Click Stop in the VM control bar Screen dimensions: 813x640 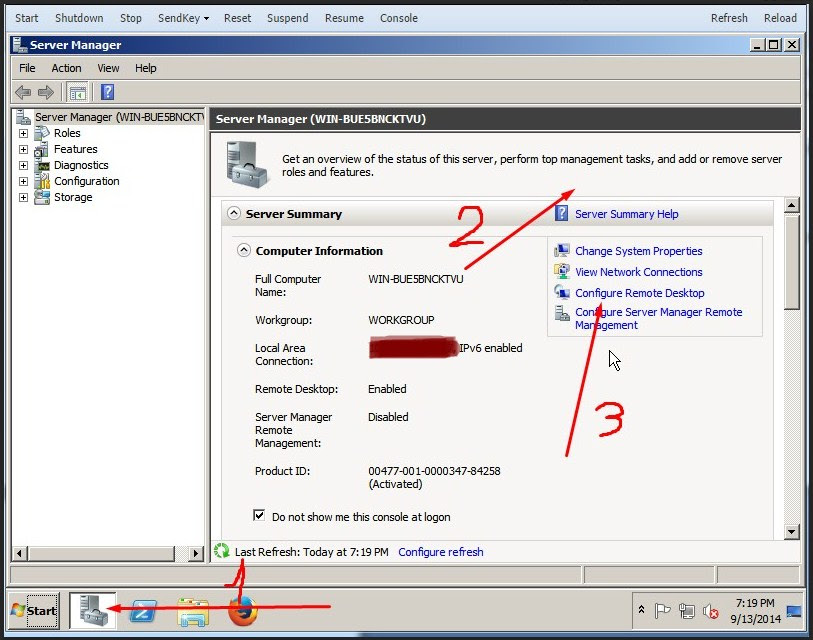[131, 18]
